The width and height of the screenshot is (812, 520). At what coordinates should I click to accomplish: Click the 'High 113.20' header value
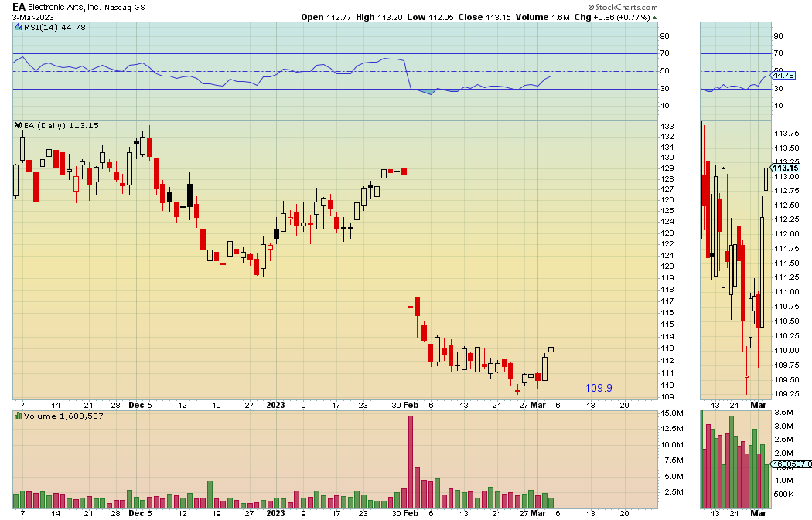click(x=379, y=17)
